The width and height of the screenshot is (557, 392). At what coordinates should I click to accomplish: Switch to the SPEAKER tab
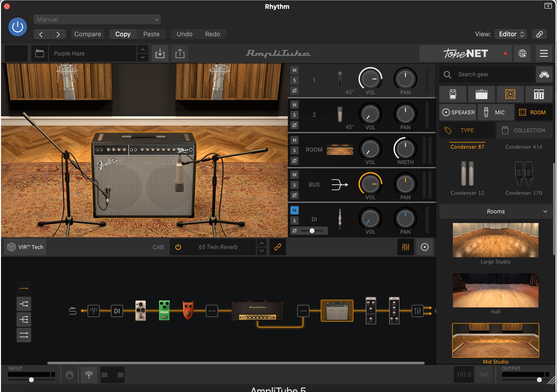458,112
